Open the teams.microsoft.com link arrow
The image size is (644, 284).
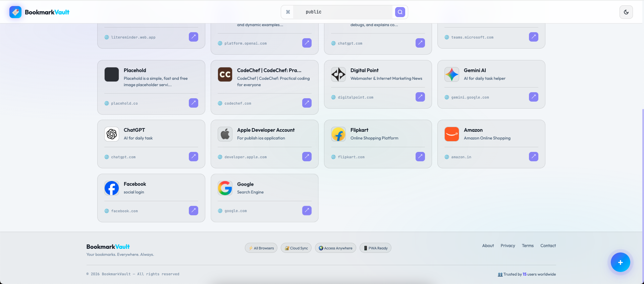[x=534, y=37]
